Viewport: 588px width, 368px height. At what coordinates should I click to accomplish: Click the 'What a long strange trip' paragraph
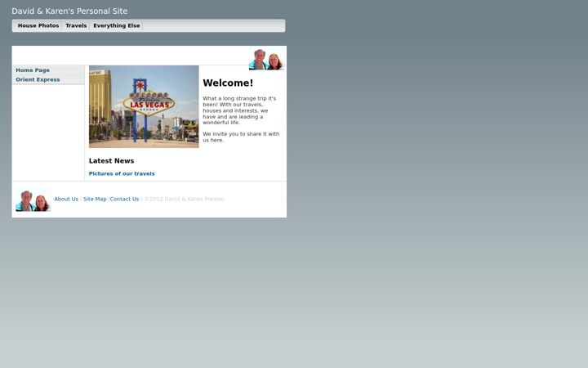[x=239, y=110]
